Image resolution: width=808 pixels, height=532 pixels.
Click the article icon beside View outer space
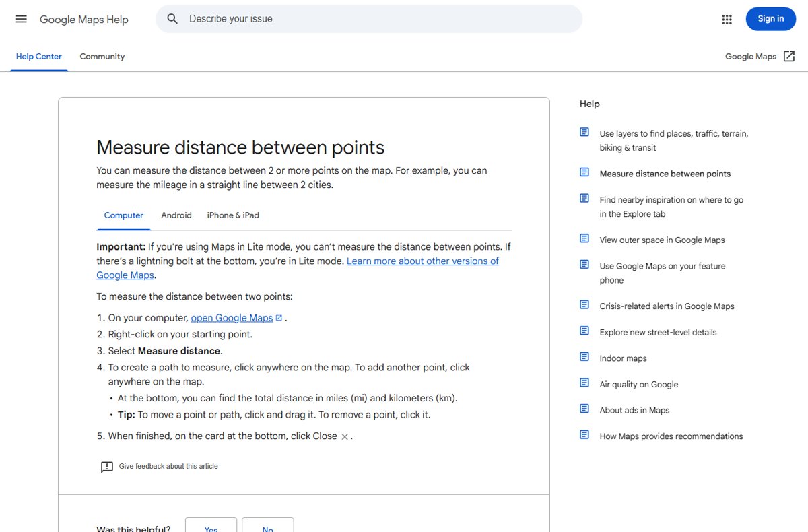584,238
